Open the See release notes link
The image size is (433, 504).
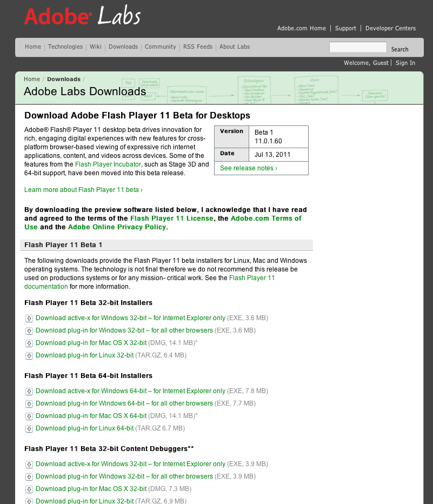click(248, 168)
